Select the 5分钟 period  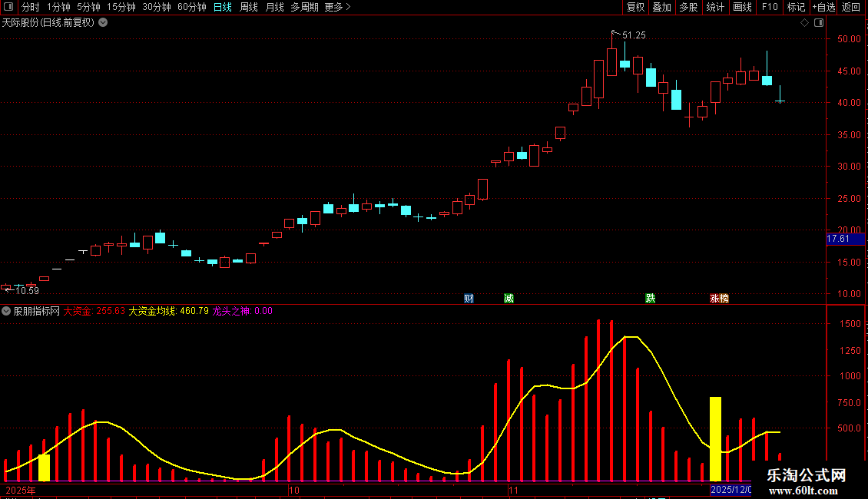[x=88, y=7]
